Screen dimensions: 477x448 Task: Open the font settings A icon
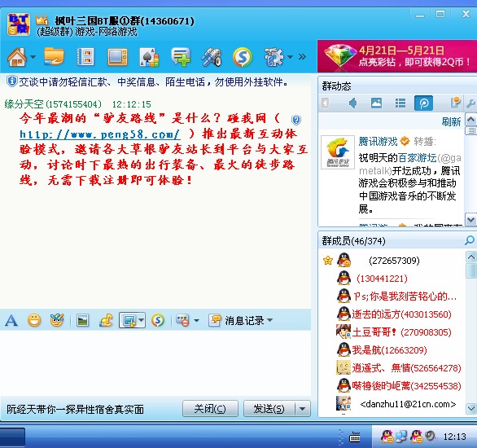11,320
